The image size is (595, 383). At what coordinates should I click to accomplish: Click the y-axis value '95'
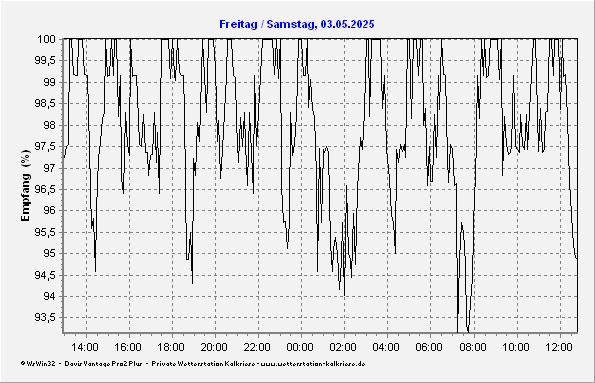coord(49,254)
